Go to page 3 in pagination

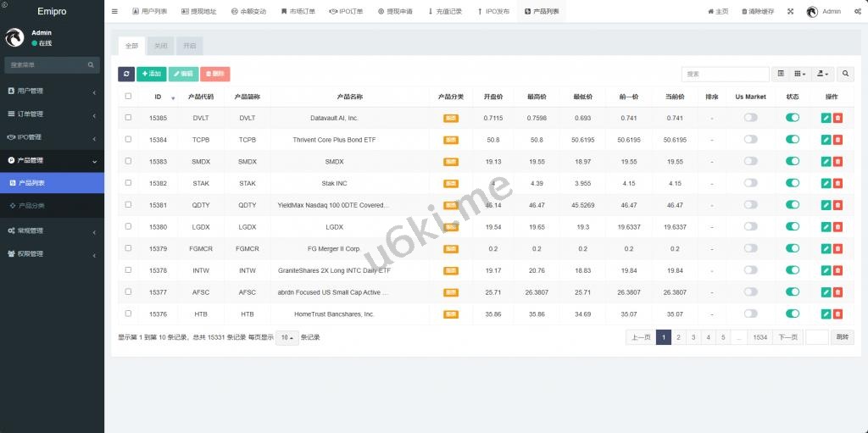coord(693,337)
